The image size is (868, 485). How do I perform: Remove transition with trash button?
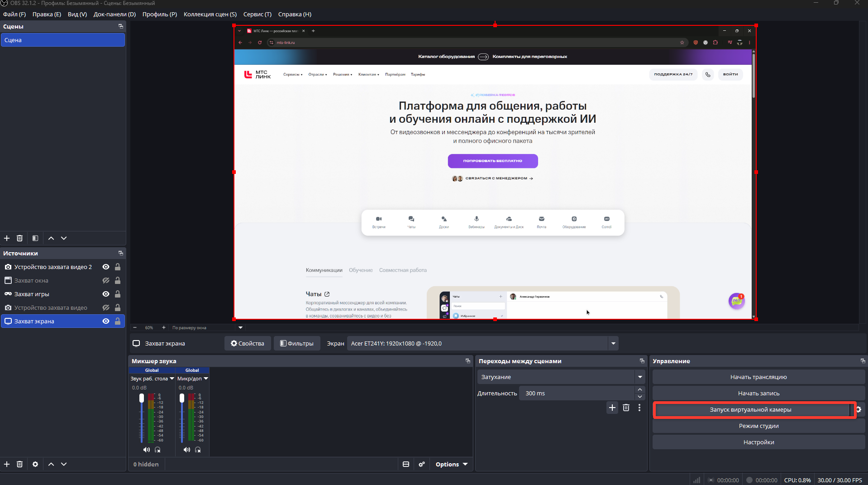(626, 408)
